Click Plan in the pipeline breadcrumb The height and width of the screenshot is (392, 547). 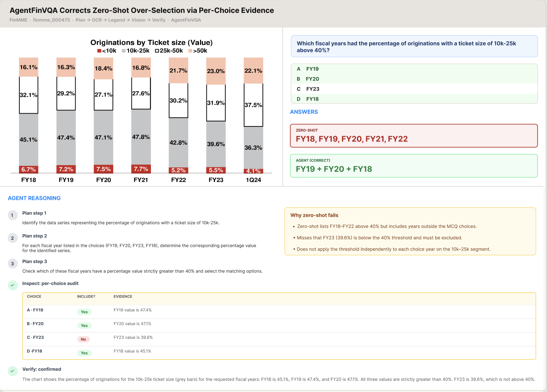pyautogui.click(x=80, y=20)
